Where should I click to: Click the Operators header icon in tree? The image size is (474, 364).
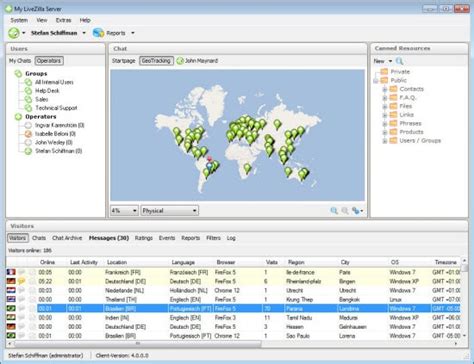[x=18, y=117]
